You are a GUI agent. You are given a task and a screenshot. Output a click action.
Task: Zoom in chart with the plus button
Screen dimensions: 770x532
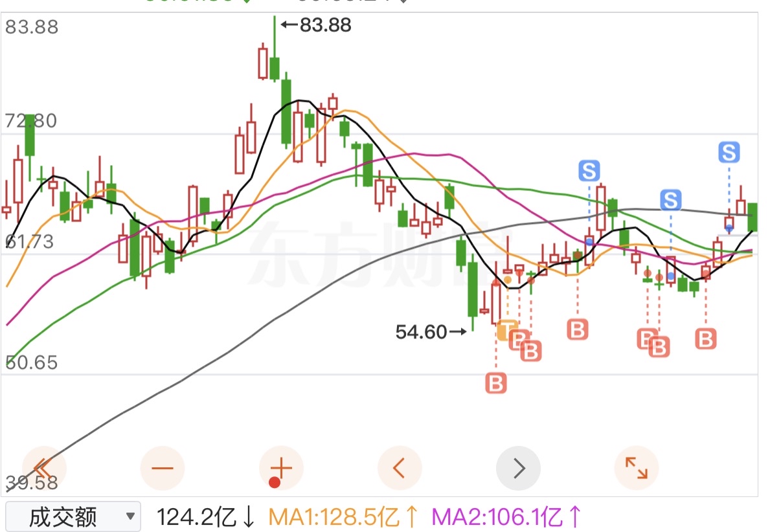point(282,468)
